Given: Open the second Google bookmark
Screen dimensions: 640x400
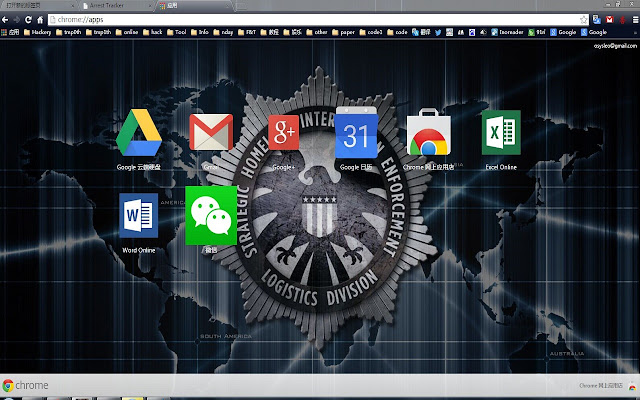Looking at the screenshot, I should click(594, 32).
